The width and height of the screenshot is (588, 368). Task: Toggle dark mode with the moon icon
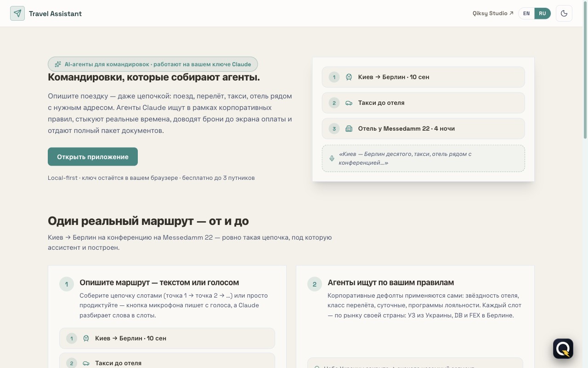click(564, 13)
